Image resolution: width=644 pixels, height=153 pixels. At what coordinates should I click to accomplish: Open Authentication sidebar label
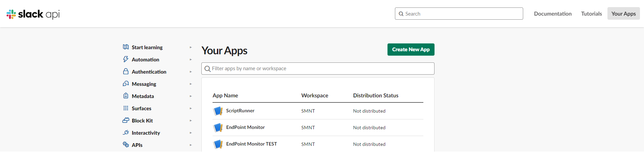tap(149, 72)
